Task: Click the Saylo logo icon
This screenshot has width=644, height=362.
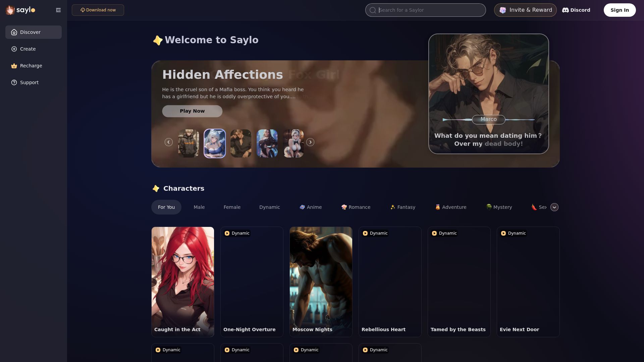Action: 10,10
